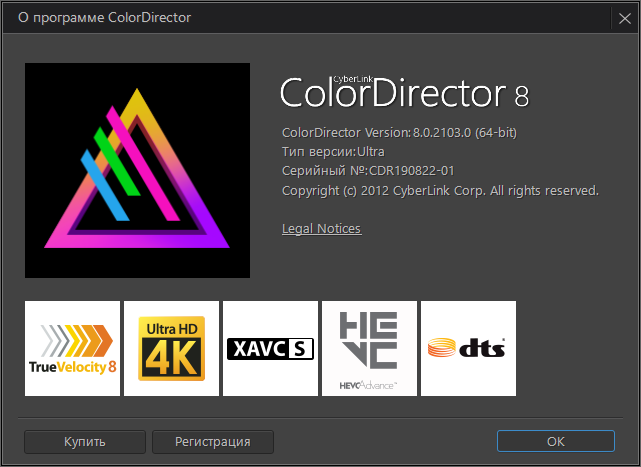Screen dimensions: 641x467
Task: Click the HEVC Advance logo badge
Action: (369, 348)
